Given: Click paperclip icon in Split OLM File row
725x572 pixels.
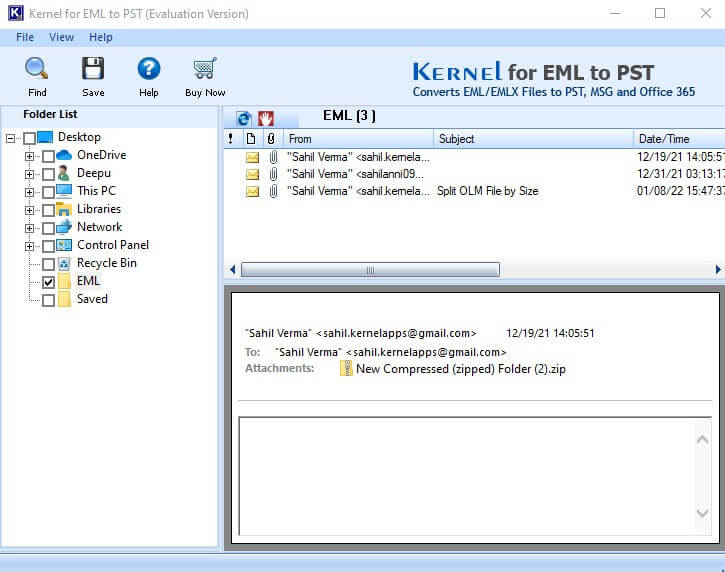Looking at the screenshot, I should pyautogui.click(x=273, y=191).
